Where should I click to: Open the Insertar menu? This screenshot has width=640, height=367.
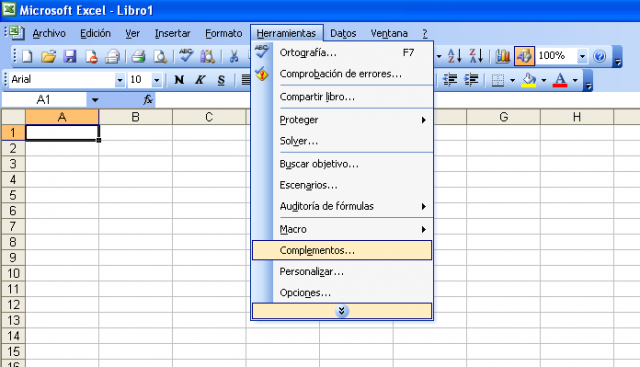coord(172,33)
